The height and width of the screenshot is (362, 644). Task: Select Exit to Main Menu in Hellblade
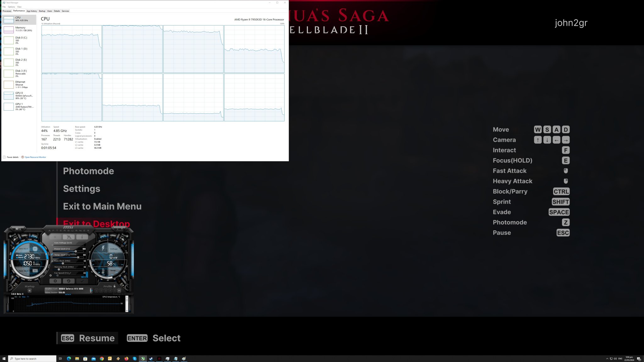(102, 206)
